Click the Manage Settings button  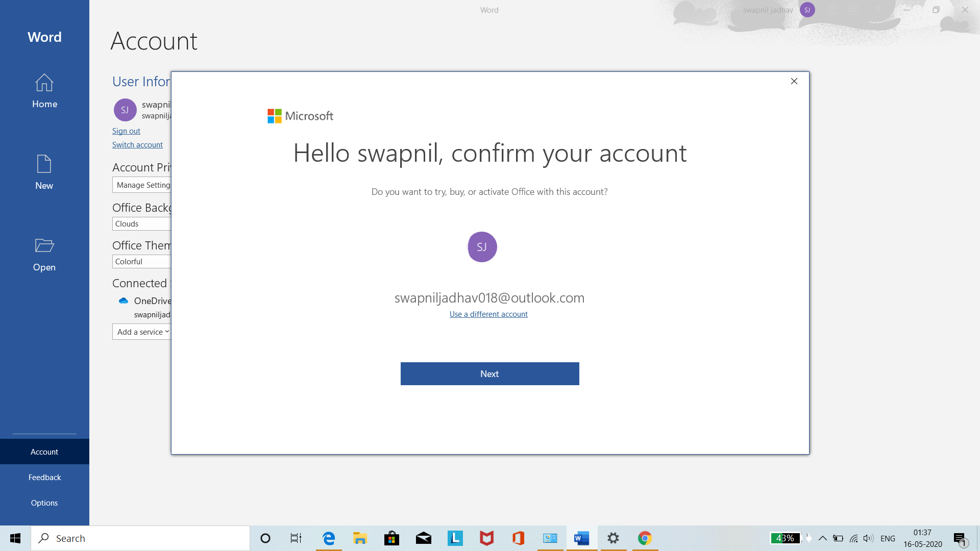click(142, 185)
